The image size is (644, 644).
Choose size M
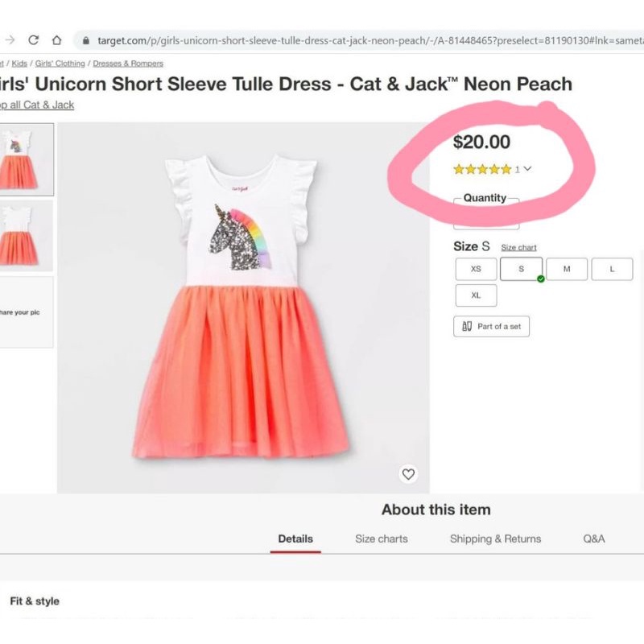tap(567, 269)
